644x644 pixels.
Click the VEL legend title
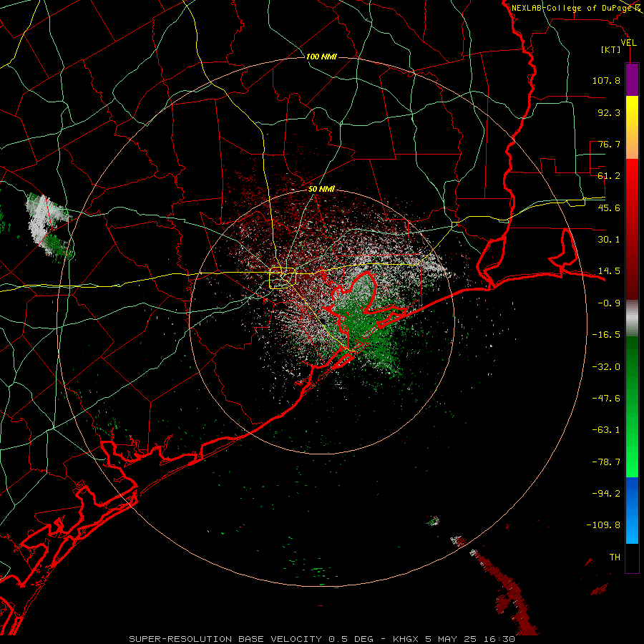(628, 43)
